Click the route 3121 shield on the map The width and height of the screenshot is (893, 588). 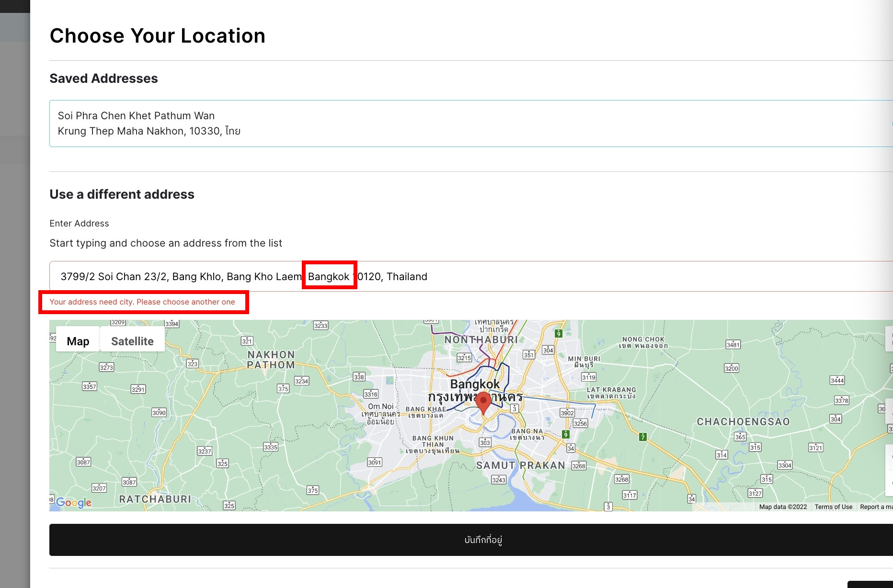(815, 448)
